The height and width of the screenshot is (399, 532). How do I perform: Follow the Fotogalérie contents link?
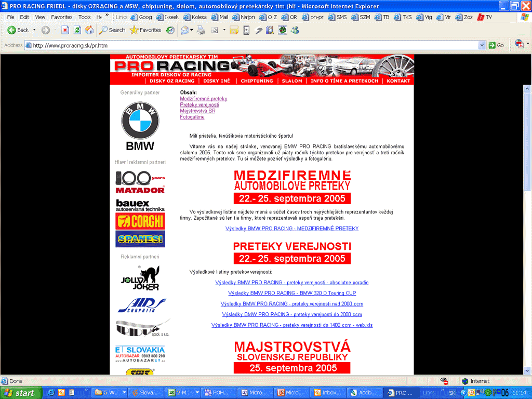[192, 117]
